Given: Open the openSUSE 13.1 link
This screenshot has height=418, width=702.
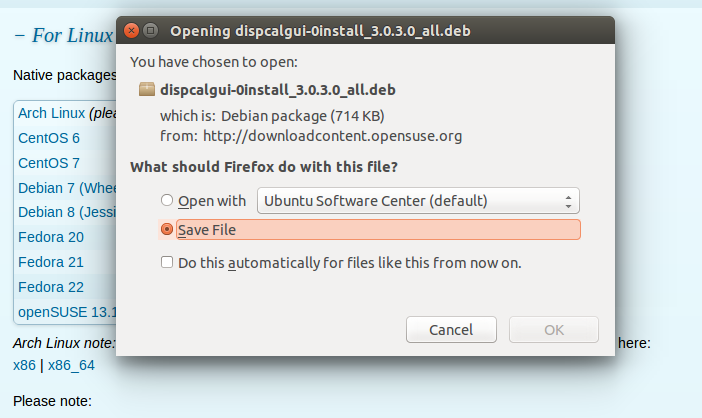Looking at the screenshot, I should tap(67, 312).
